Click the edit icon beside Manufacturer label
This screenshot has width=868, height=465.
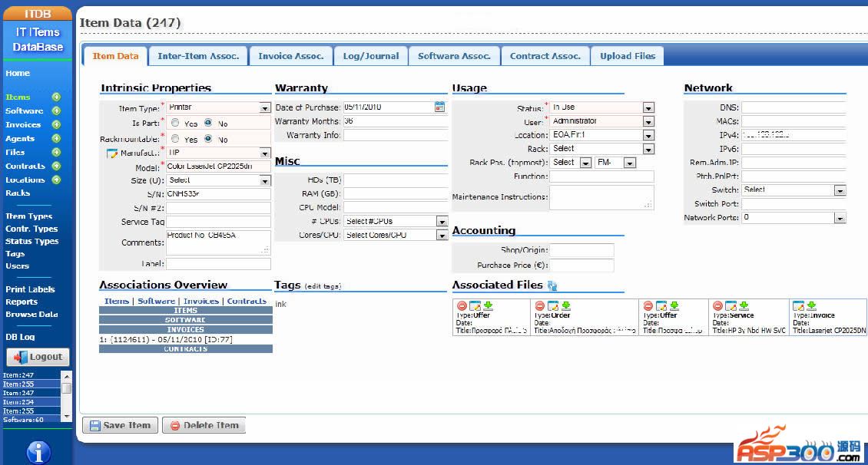[x=111, y=153]
